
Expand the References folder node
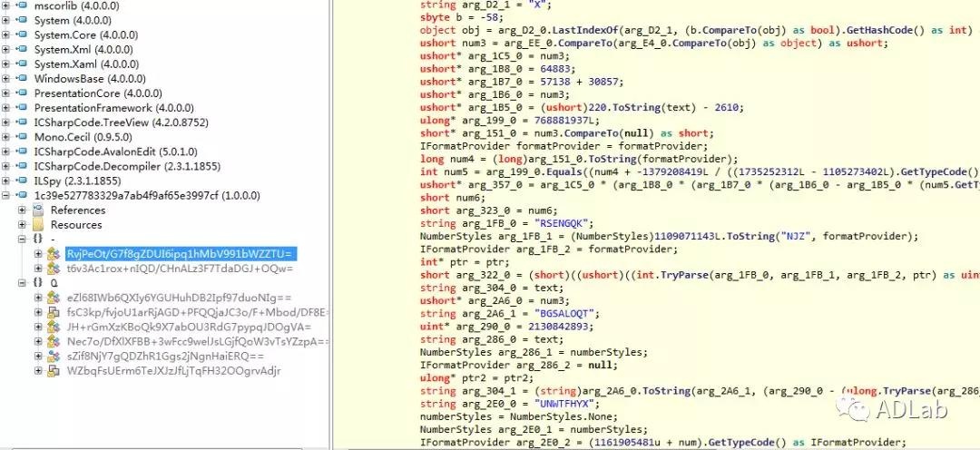pos(23,210)
